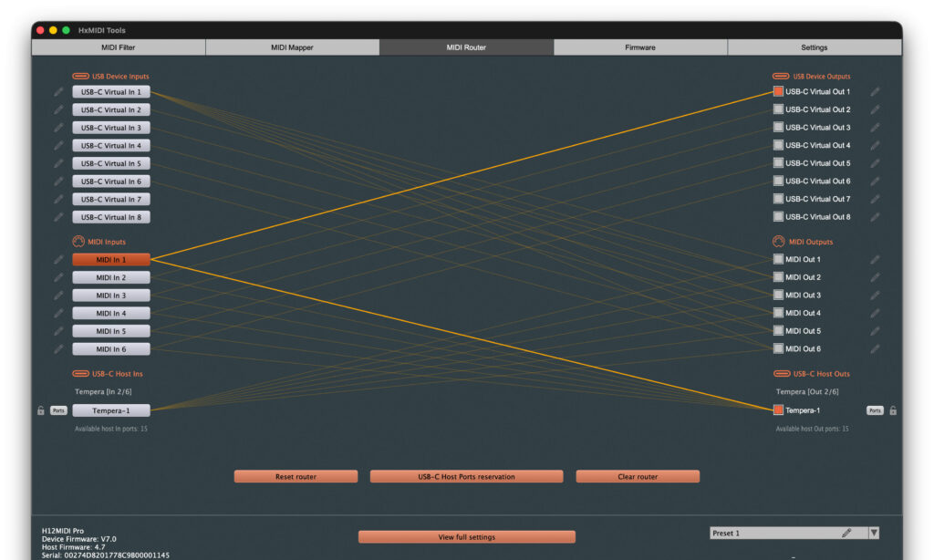Open the Settings tab
The width and height of the screenshot is (934, 560).
pyautogui.click(x=815, y=47)
